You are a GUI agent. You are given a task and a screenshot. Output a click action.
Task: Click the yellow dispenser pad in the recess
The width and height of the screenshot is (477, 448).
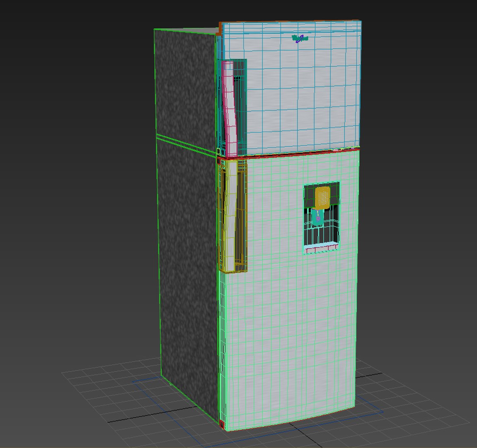coord(322,198)
